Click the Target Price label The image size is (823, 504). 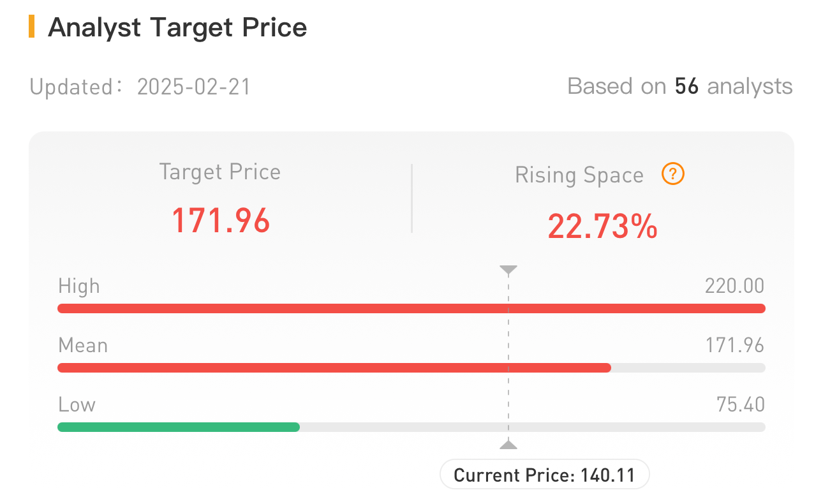pyautogui.click(x=219, y=172)
